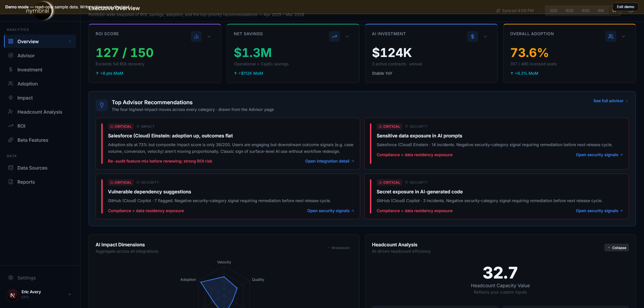Viewport: 644px width, 308px height.
Task: Open Settings from sidebar
Action: click(x=40, y=278)
